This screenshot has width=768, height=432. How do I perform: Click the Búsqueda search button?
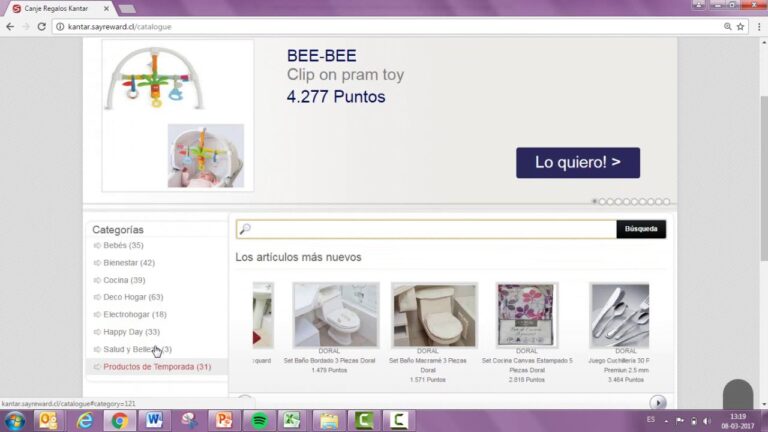(641, 229)
